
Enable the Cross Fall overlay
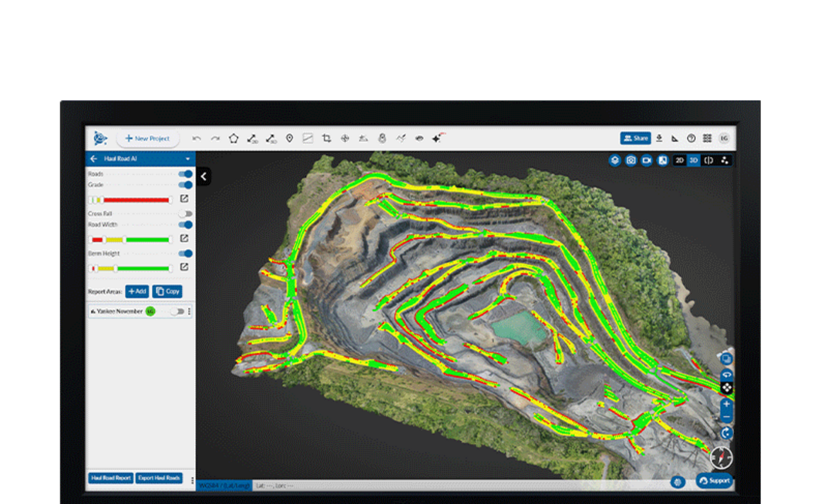185,213
